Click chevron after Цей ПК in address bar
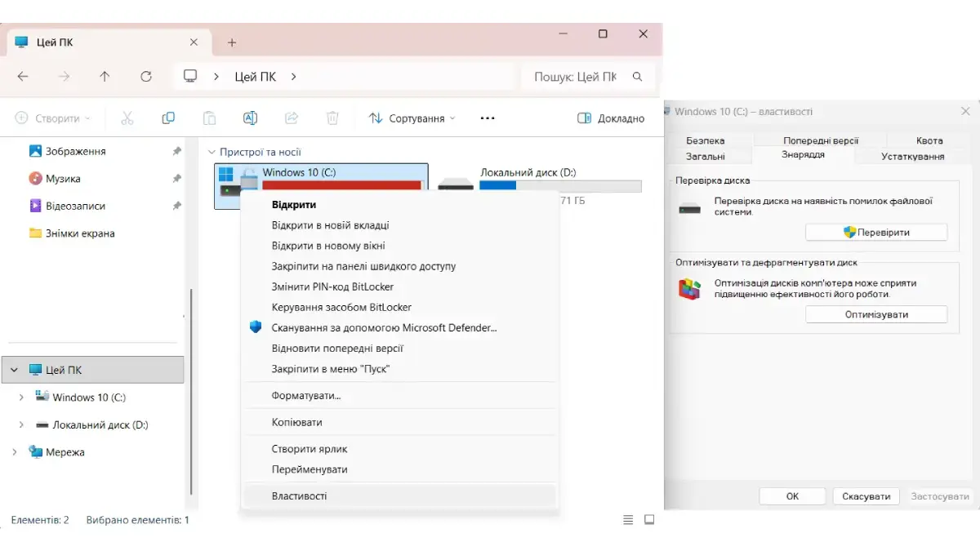Screen dimensions: 980x551 tap(293, 77)
